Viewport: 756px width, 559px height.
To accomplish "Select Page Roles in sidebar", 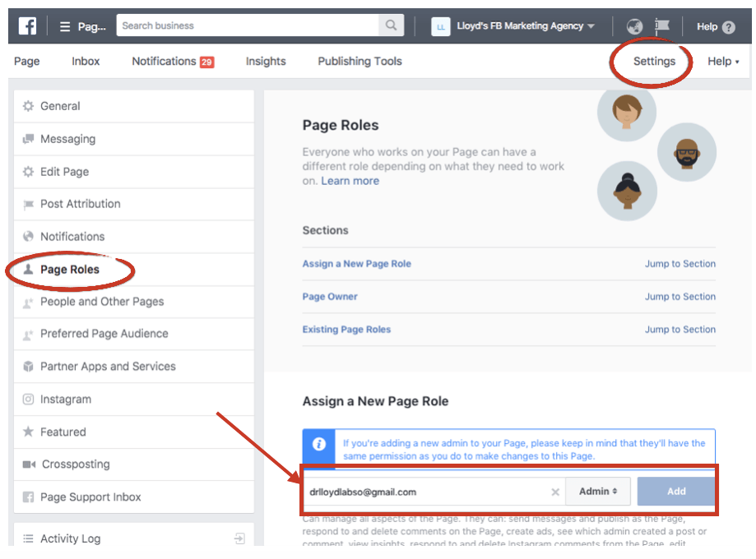I will 134,270.
